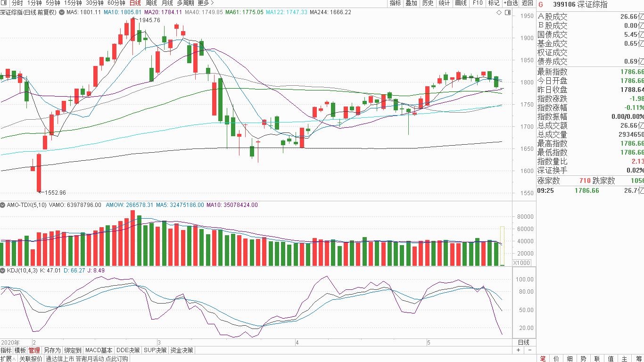Select the 15分钟 period
644x362 pixels.
pos(73,3)
